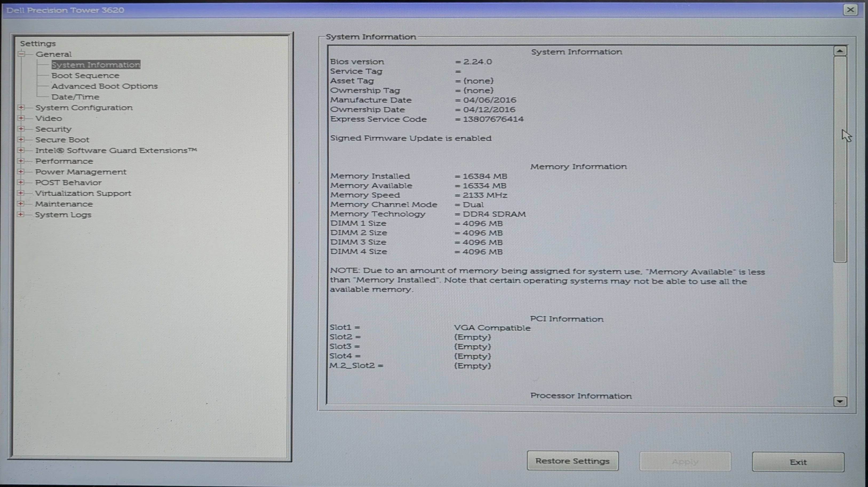Click the Ownership Tag label
This screenshot has width=868, height=487.
365,91
